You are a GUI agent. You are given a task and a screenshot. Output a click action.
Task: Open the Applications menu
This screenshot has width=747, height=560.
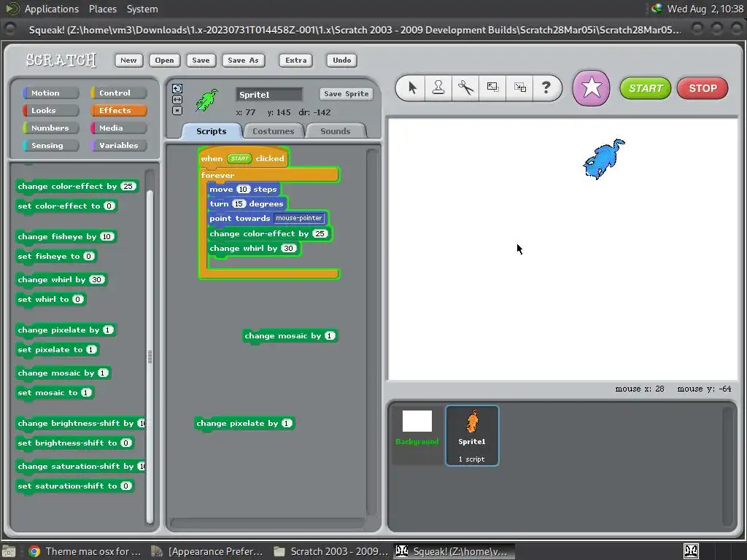pos(52,9)
